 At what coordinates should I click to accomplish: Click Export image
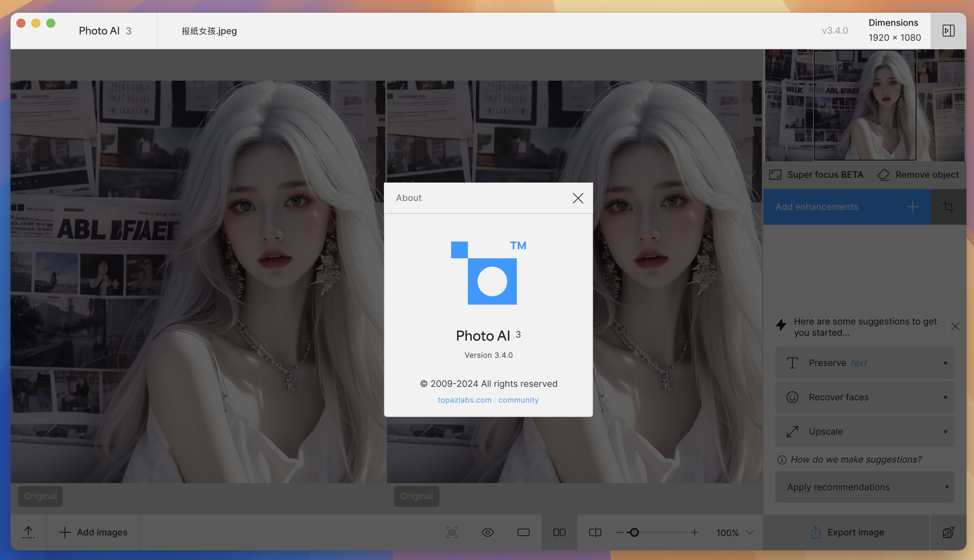[847, 532]
